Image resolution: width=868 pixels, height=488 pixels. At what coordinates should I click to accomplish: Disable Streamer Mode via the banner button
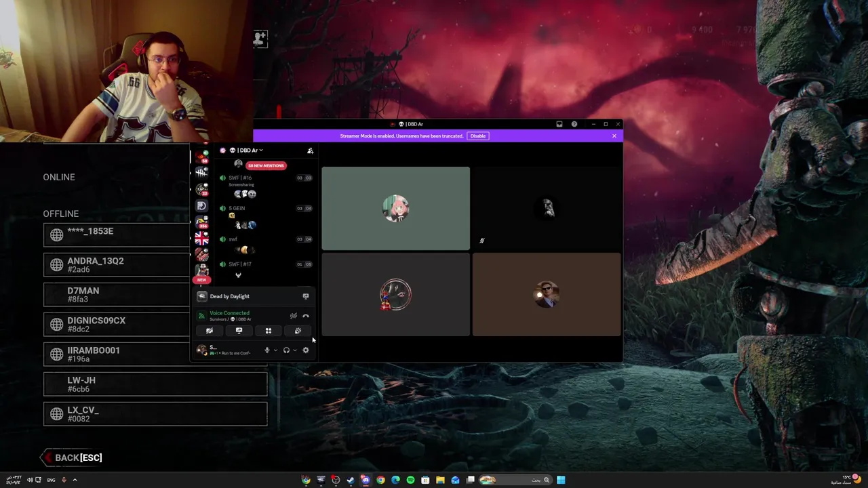pyautogui.click(x=478, y=136)
